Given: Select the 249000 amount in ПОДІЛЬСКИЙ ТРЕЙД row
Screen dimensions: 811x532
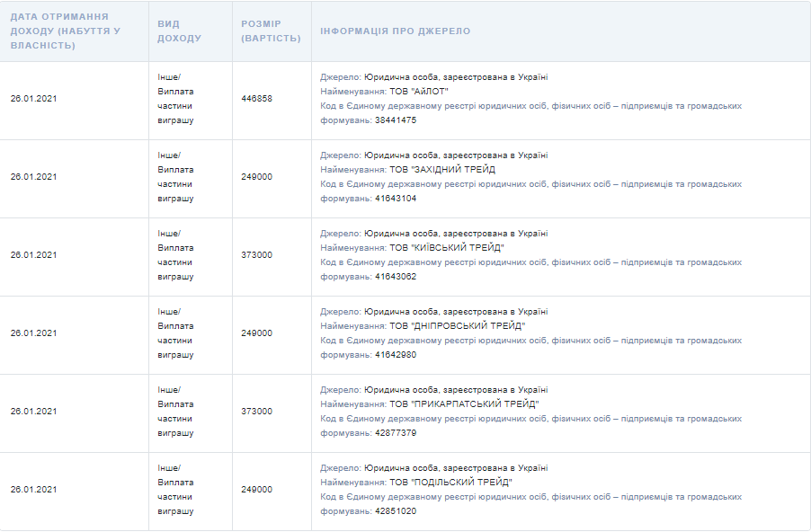Looking at the screenshot, I should 256,489.
